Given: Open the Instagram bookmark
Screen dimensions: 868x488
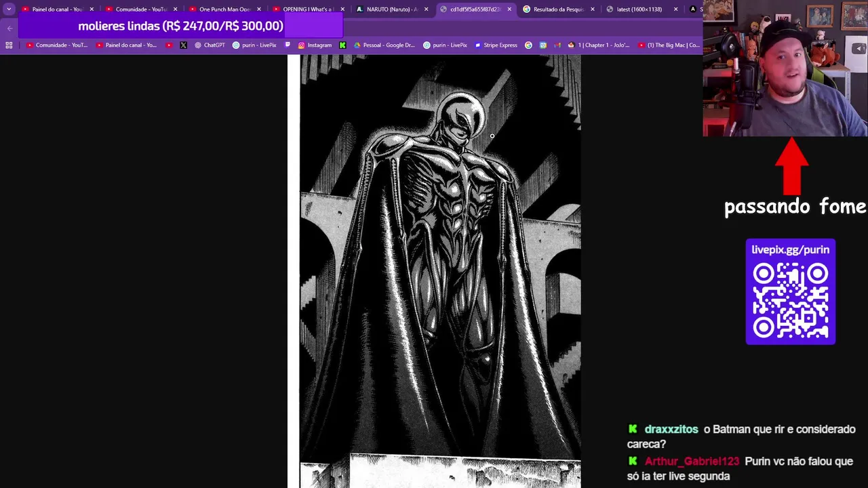Looking at the screenshot, I should (315, 45).
